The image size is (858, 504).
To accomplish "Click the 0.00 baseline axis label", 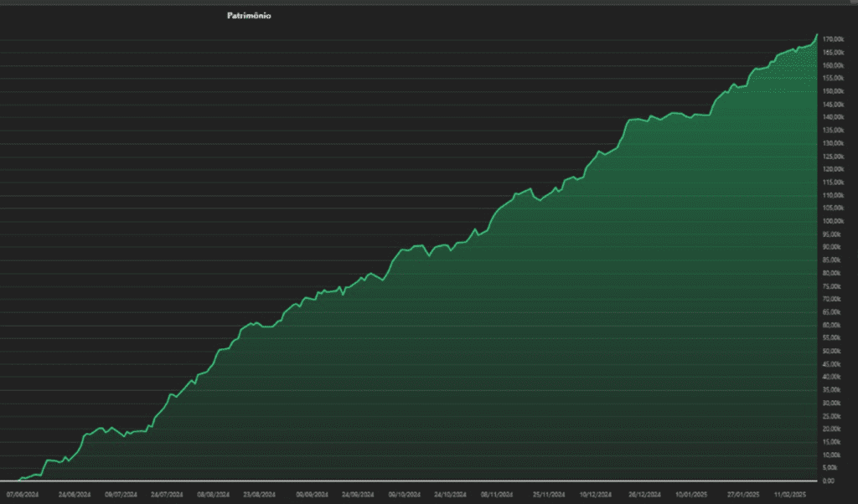I will tap(830, 481).
